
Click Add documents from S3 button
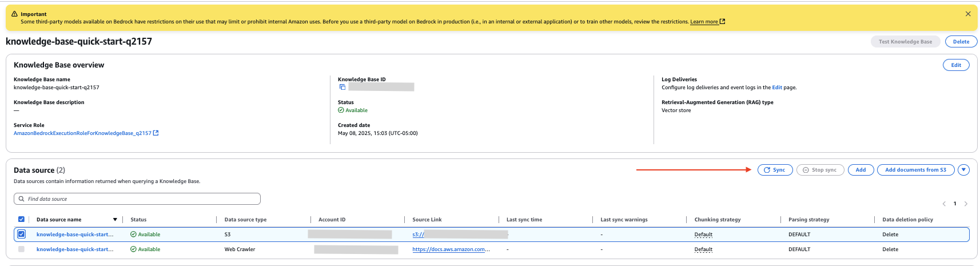pyautogui.click(x=915, y=170)
